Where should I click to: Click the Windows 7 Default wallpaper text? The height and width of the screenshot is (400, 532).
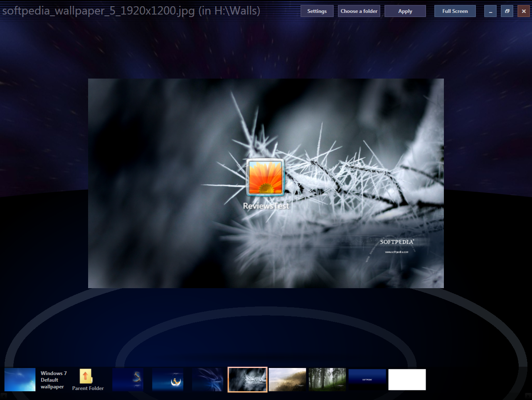53,380
